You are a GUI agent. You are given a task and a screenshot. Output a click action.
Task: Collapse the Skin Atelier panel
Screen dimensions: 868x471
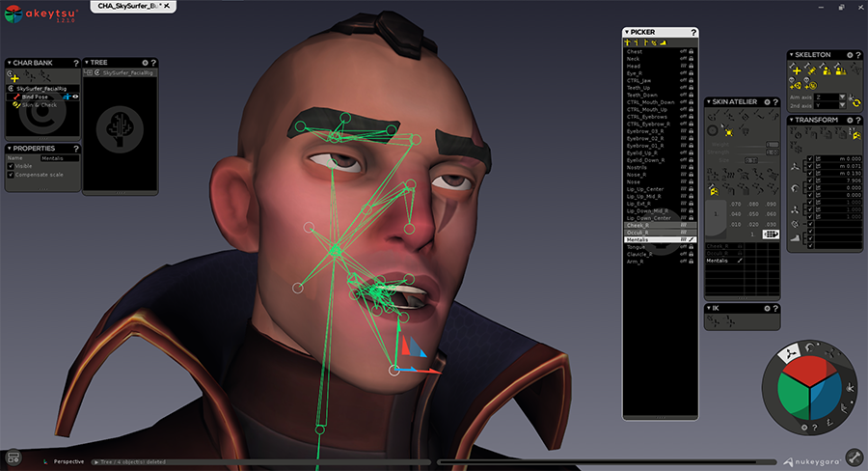(709, 102)
